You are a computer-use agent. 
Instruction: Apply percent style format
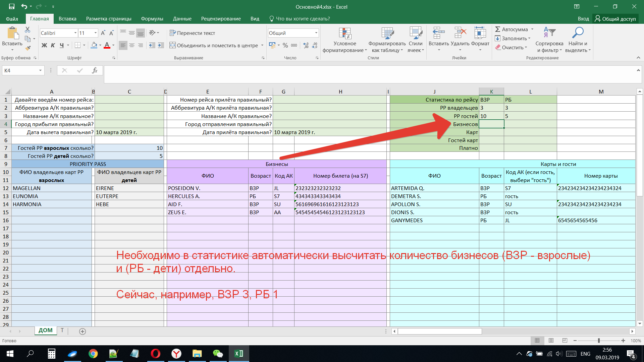click(x=285, y=45)
